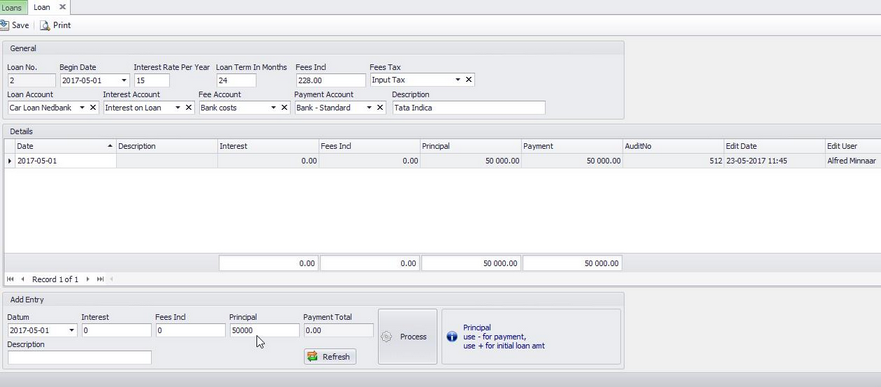This screenshot has width=881, height=387.
Task: Click the Alfred Minnaar cell
Action: coord(852,161)
